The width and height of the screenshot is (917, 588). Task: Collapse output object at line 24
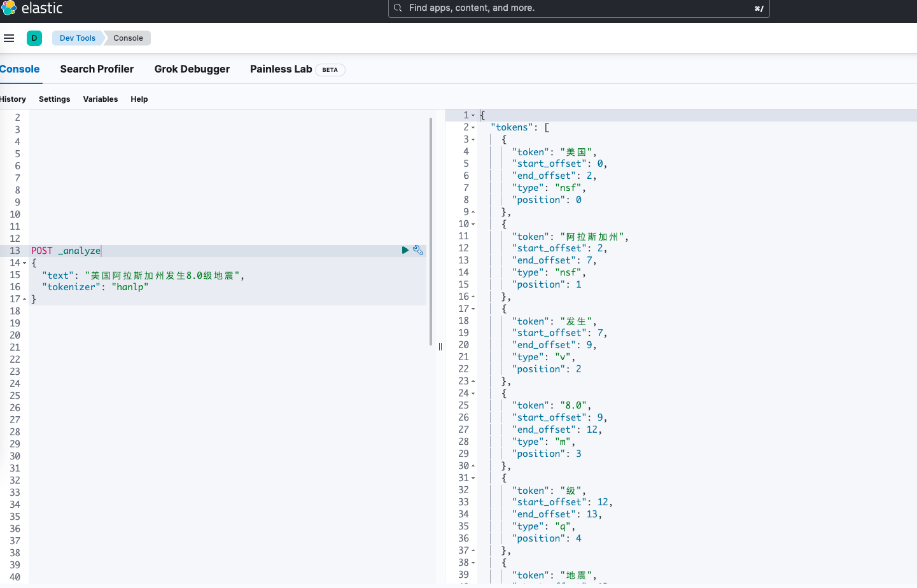click(473, 394)
